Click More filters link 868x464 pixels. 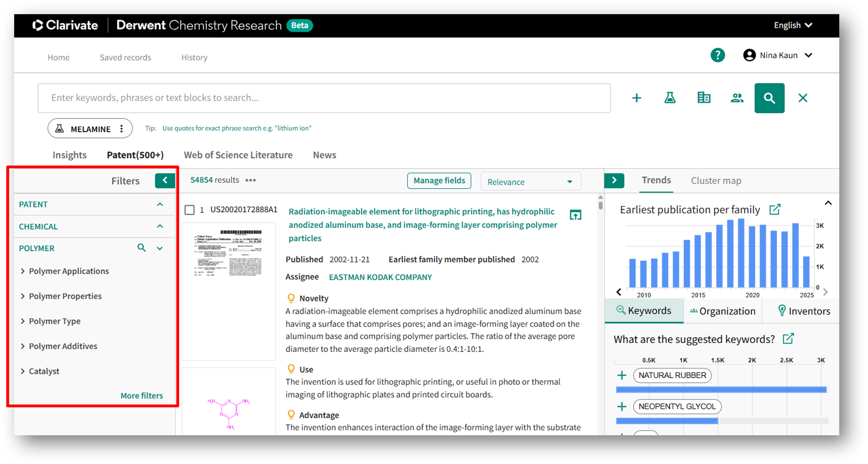[141, 395]
